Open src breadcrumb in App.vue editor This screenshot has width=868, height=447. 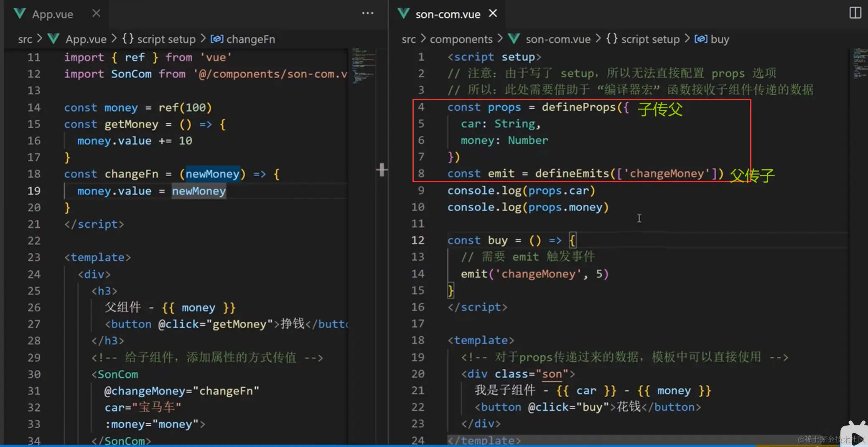click(25, 39)
